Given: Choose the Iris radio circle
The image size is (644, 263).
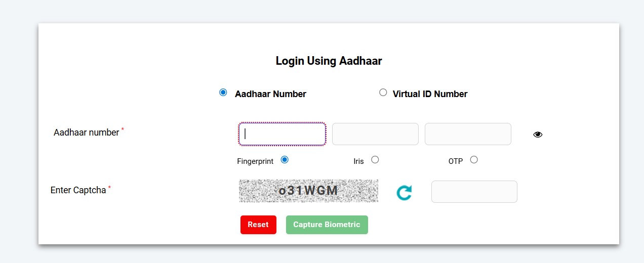Looking at the screenshot, I should pos(375,160).
